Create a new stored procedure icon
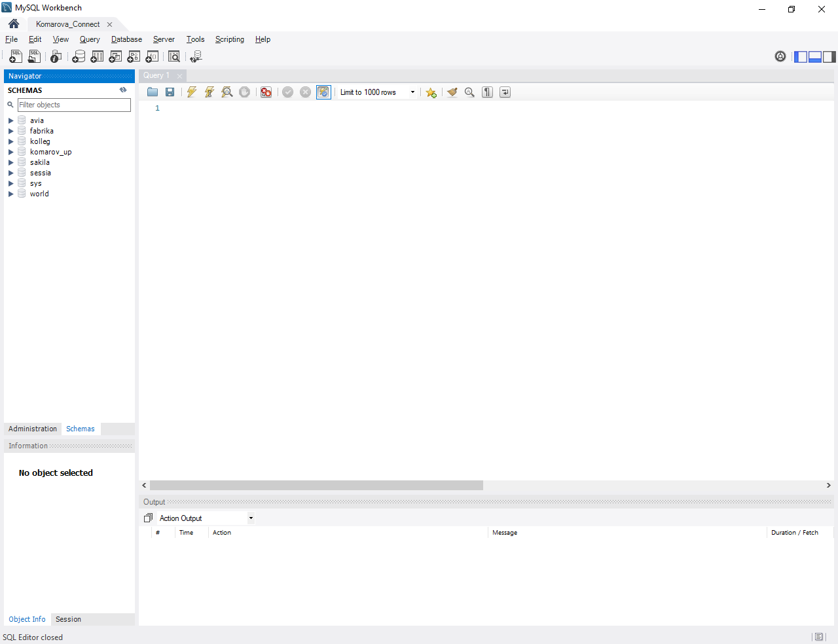 [134, 57]
